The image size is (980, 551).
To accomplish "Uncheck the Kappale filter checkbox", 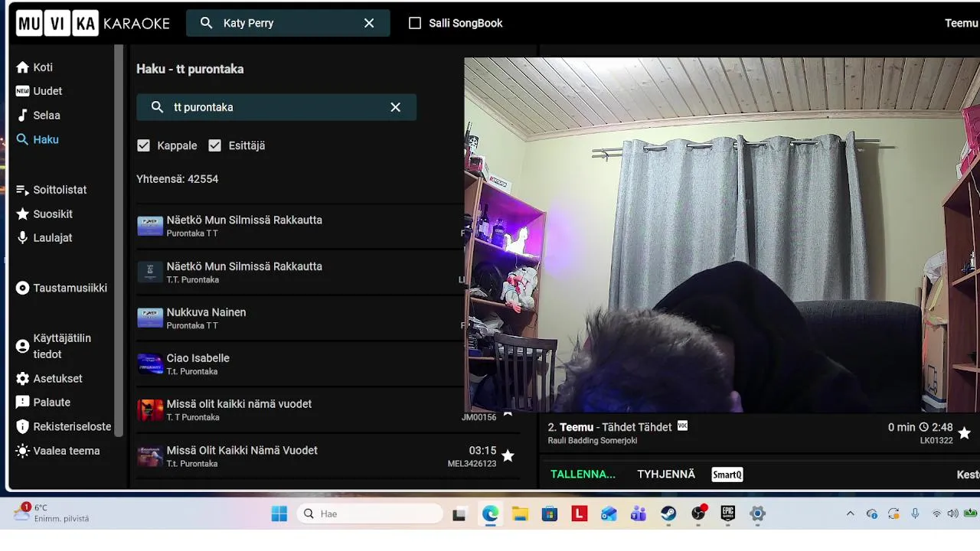I will coord(143,145).
